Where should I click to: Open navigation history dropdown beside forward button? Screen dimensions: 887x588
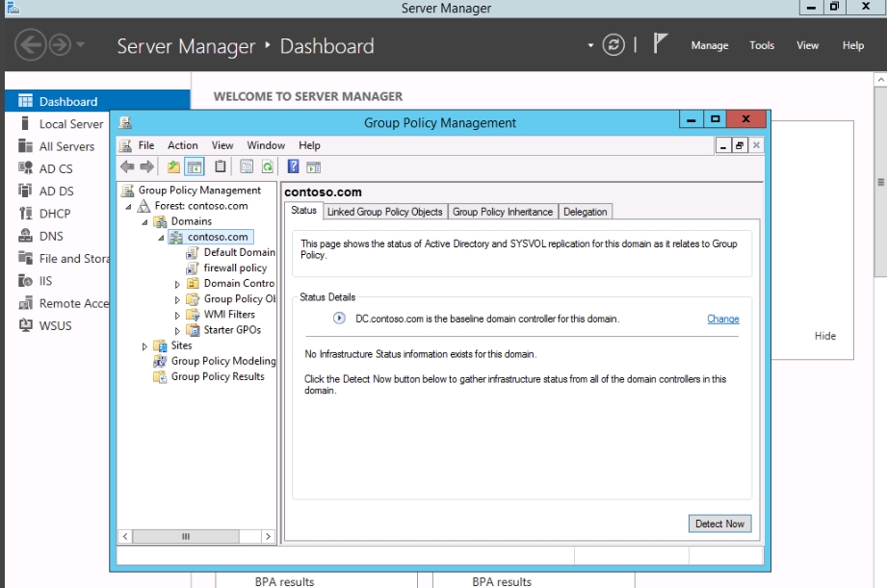[x=80, y=44]
